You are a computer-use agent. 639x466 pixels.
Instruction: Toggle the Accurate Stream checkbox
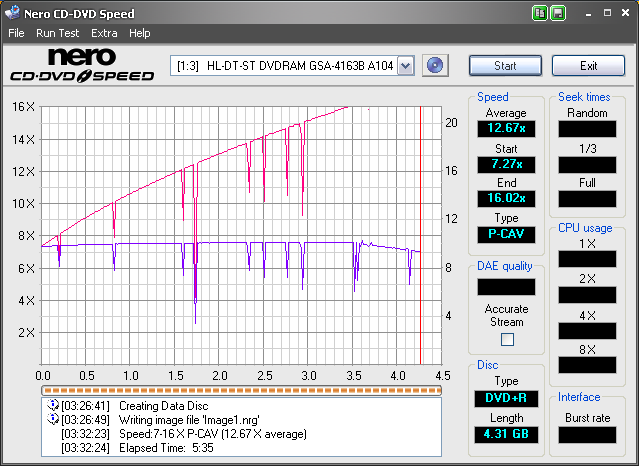507,339
